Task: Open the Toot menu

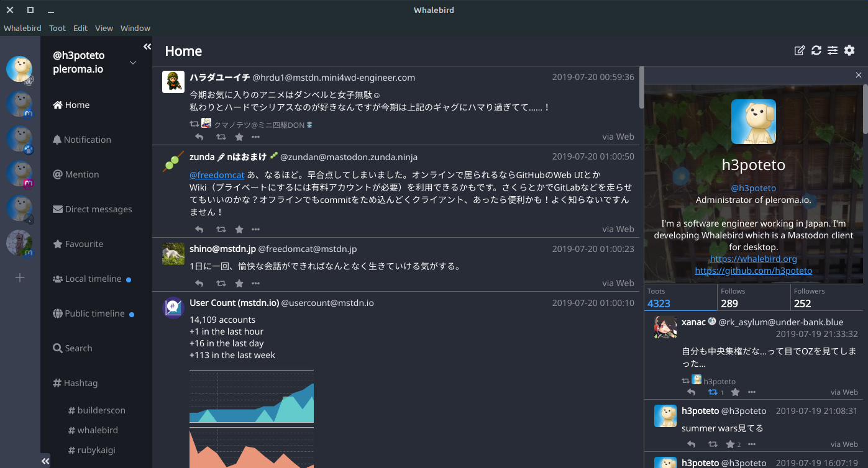Action: pos(58,28)
